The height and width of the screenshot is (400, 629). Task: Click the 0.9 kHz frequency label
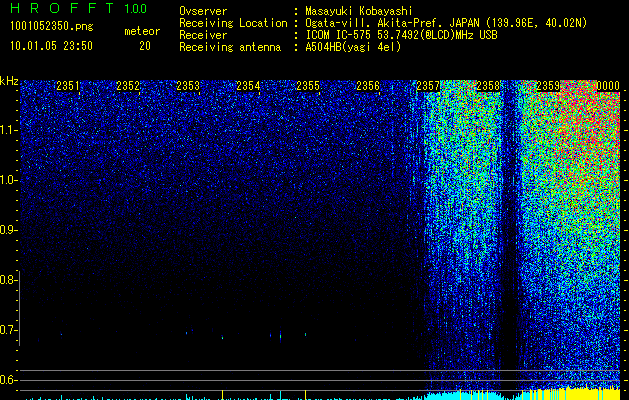(7, 230)
